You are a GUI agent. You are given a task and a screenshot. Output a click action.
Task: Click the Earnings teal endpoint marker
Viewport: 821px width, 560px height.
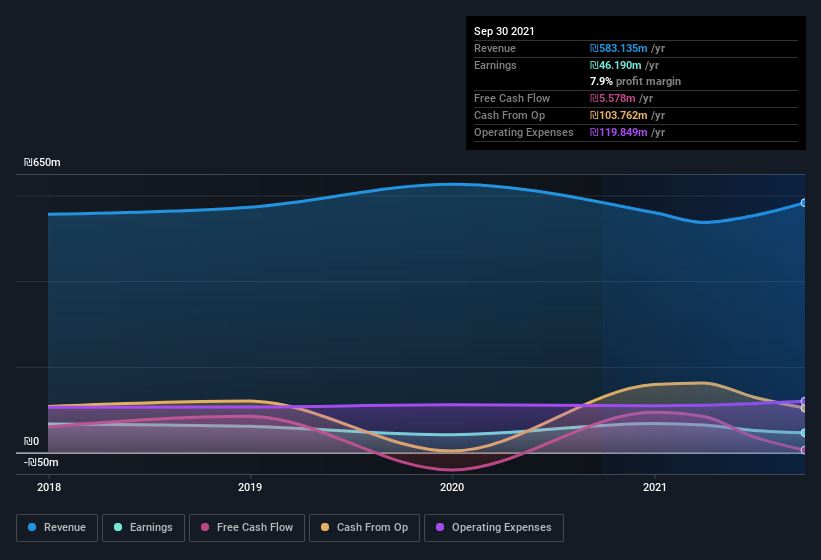coord(804,433)
